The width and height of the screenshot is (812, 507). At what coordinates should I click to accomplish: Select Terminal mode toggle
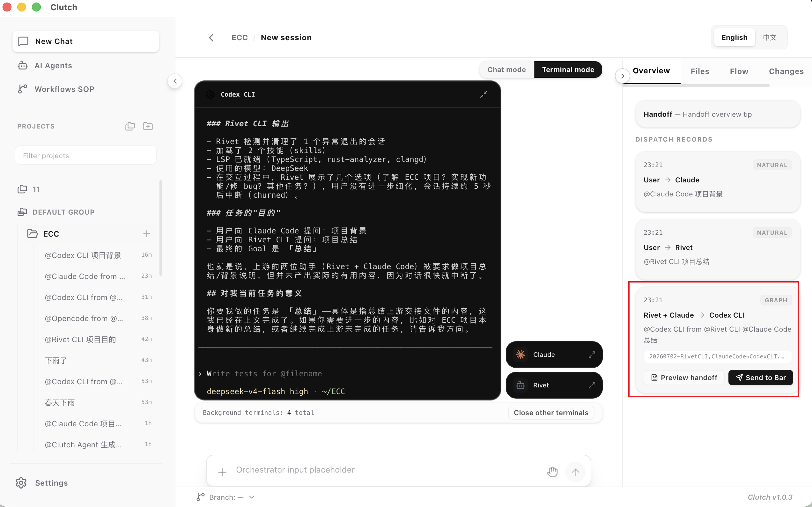pyautogui.click(x=568, y=70)
